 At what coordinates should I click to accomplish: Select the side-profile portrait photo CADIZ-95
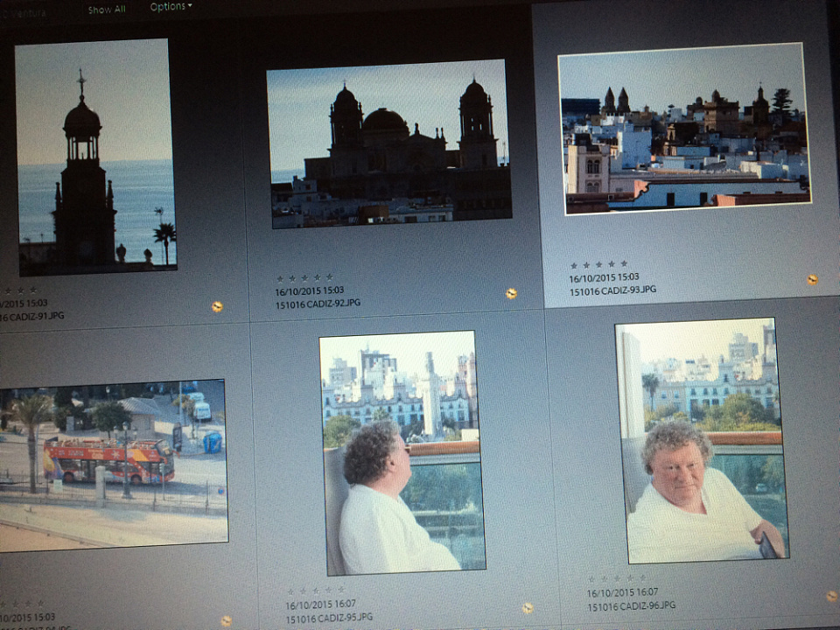[402, 452]
